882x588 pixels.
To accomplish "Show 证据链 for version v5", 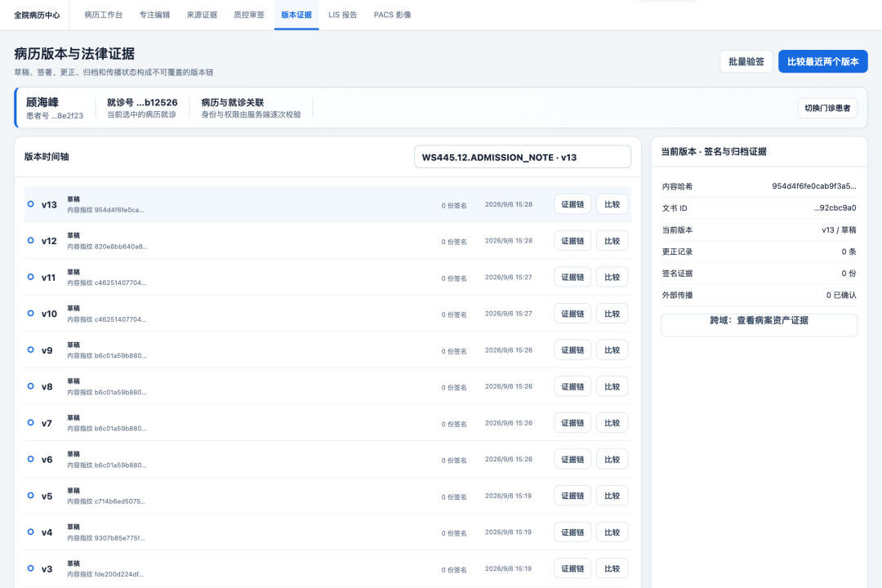I will point(572,496).
